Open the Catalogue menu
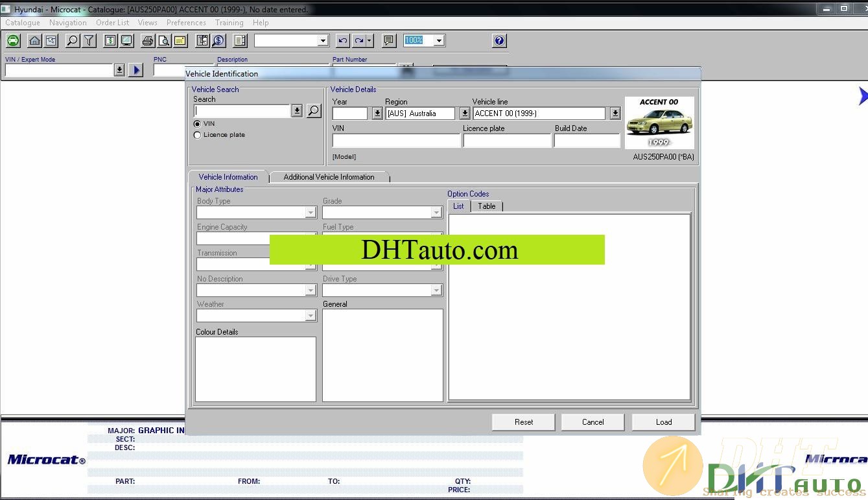This screenshot has width=868, height=500. click(23, 23)
